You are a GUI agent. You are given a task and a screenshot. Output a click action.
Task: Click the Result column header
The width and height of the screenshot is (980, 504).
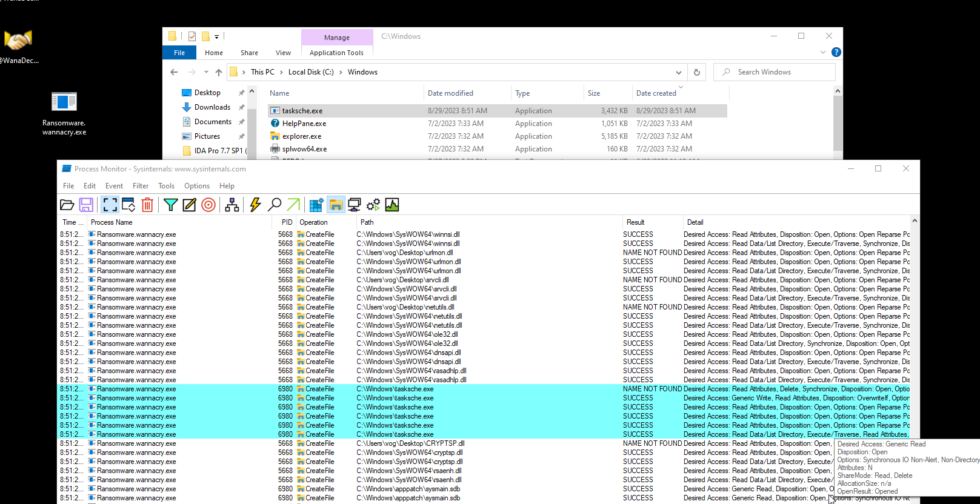(x=652, y=222)
